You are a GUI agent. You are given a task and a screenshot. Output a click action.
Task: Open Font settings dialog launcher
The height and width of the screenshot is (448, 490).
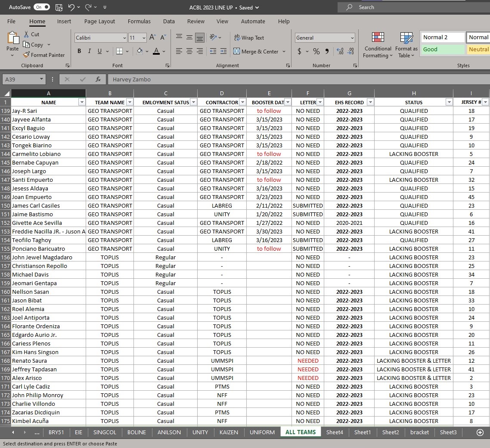point(167,65)
